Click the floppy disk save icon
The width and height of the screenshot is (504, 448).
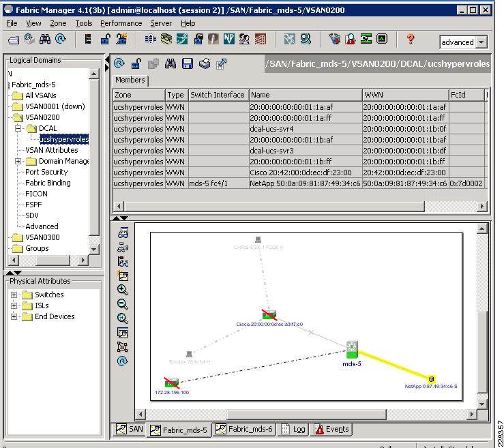point(188,63)
